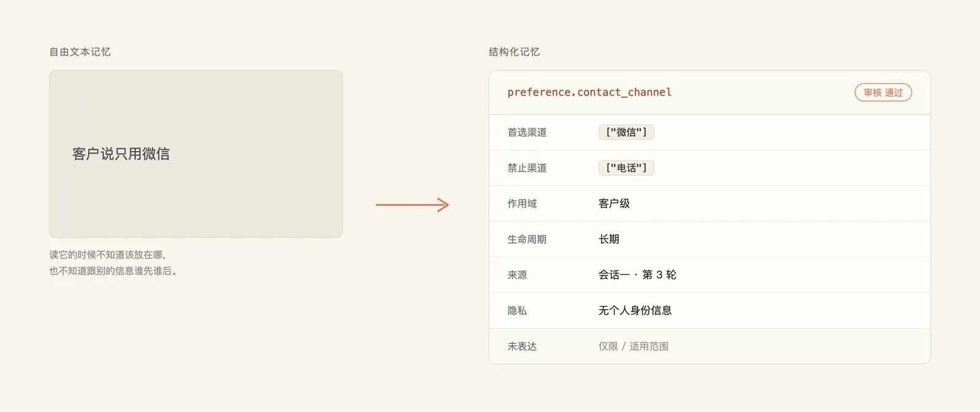Image resolution: width=980 pixels, height=412 pixels.
Task: Click the 首选渠道 row label
Action: [x=527, y=132]
